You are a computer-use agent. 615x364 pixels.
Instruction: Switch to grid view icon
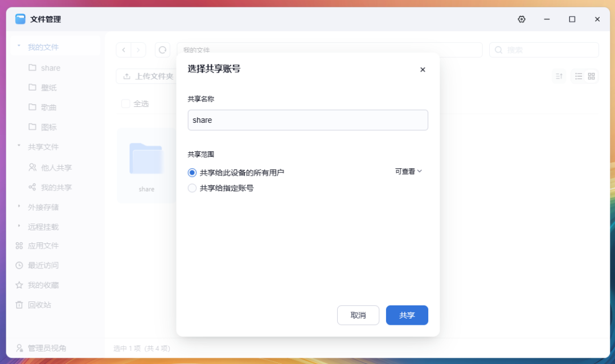pyautogui.click(x=592, y=76)
